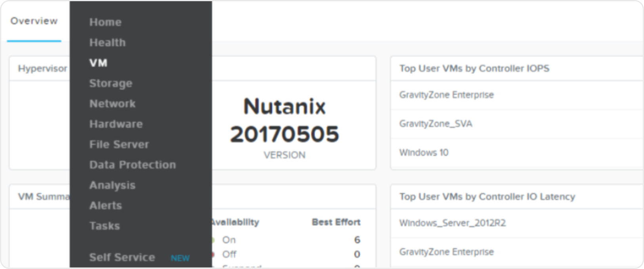Open the Home menu entry
The height and width of the screenshot is (269, 644).
tap(105, 22)
